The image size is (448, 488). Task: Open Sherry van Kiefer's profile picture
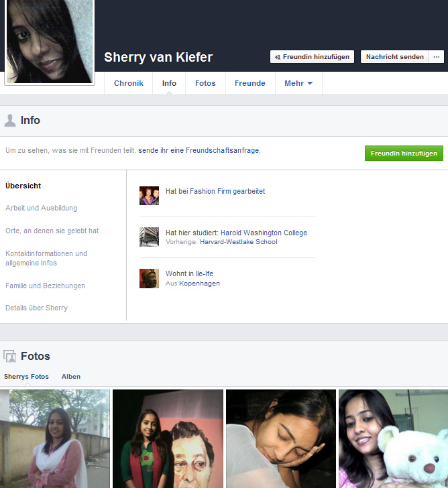coord(50,42)
